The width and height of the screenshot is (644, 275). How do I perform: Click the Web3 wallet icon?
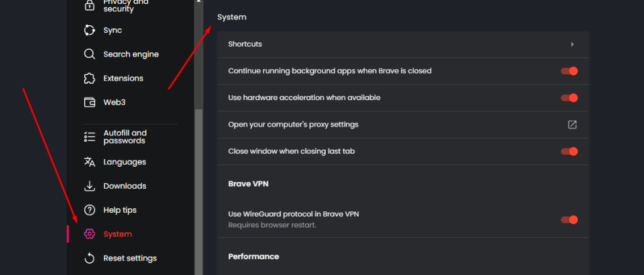click(x=89, y=103)
